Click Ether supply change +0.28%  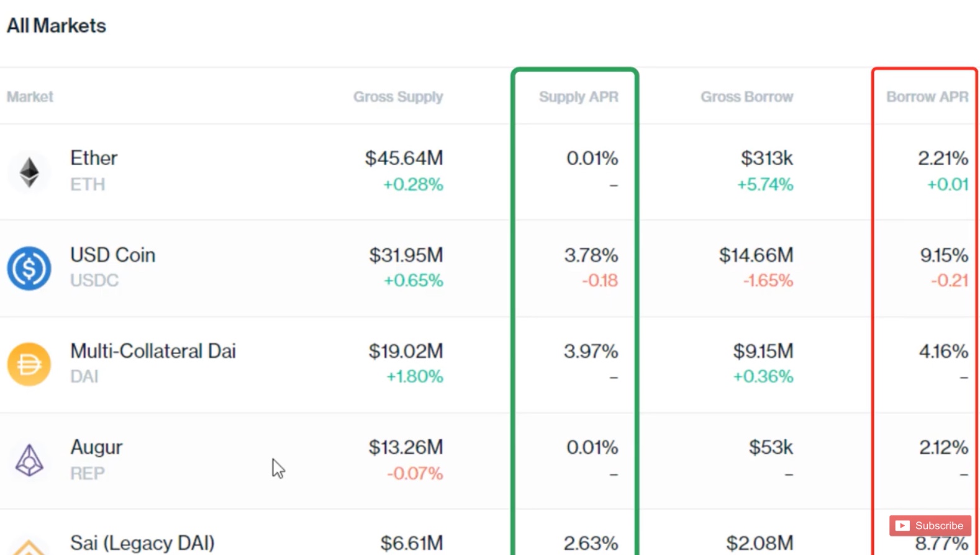(413, 184)
